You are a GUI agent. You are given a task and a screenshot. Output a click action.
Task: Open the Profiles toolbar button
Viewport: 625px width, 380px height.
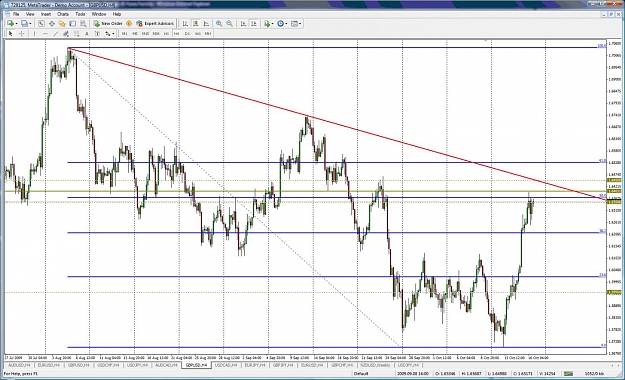click(x=25, y=24)
